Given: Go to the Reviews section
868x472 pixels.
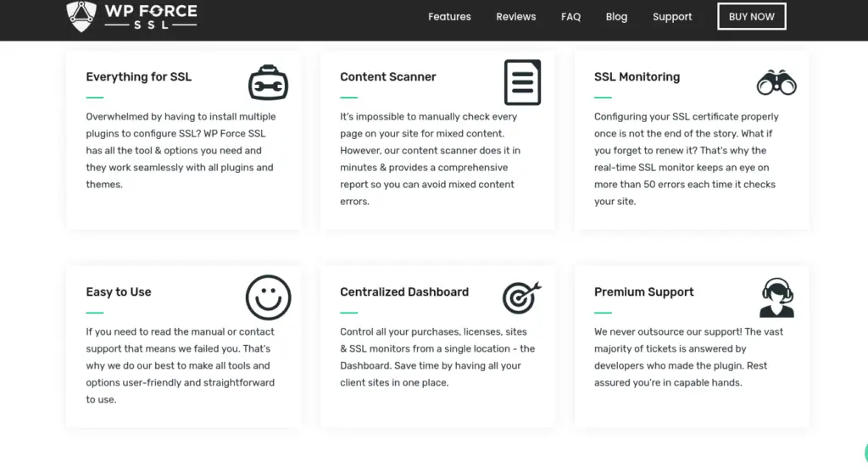Looking at the screenshot, I should click(x=516, y=17).
